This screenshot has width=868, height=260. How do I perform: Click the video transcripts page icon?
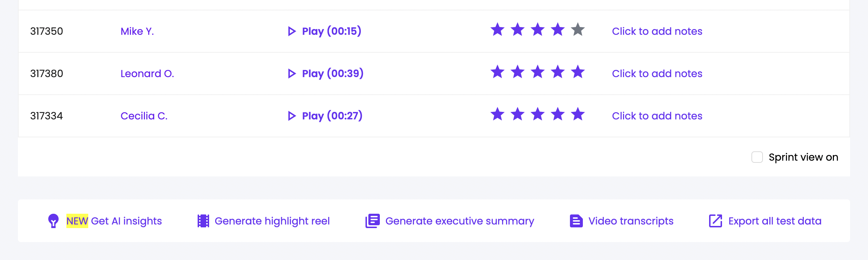(x=576, y=221)
